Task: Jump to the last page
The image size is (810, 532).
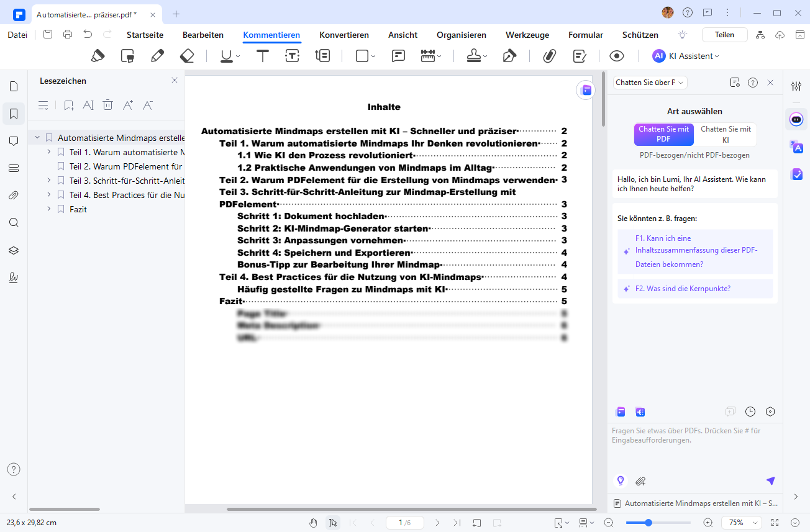Action: [x=457, y=523]
